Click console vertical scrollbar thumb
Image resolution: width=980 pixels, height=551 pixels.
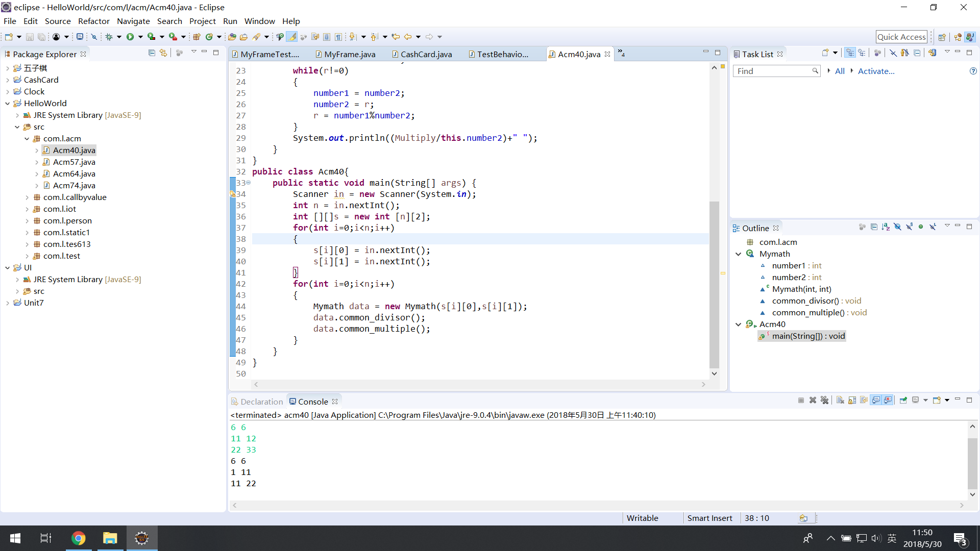[972, 463]
